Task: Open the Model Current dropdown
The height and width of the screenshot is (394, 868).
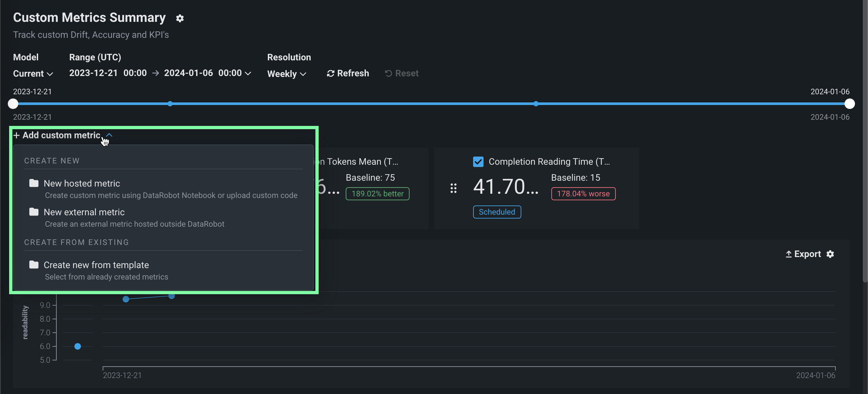Action: pos(33,73)
